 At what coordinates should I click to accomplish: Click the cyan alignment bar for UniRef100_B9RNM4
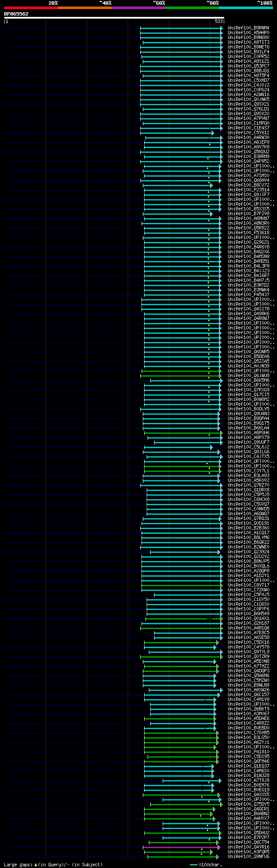point(181,28)
